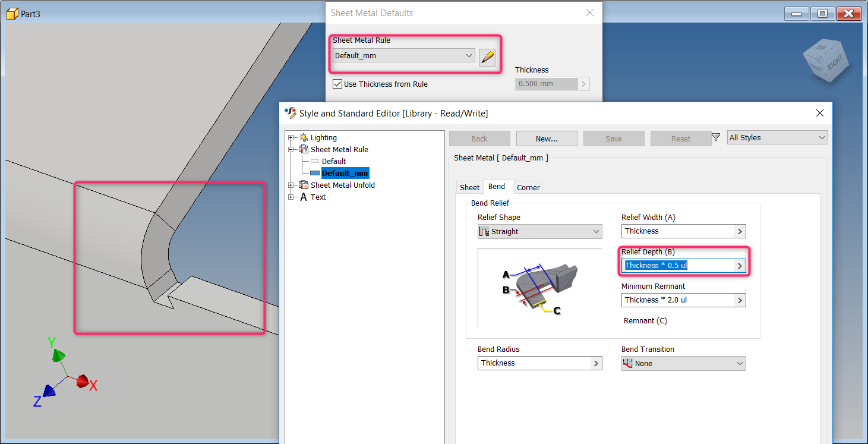Click the arrow on Relief Width field
This screenshot has width=868, height=444.
[x=740, y=231]
